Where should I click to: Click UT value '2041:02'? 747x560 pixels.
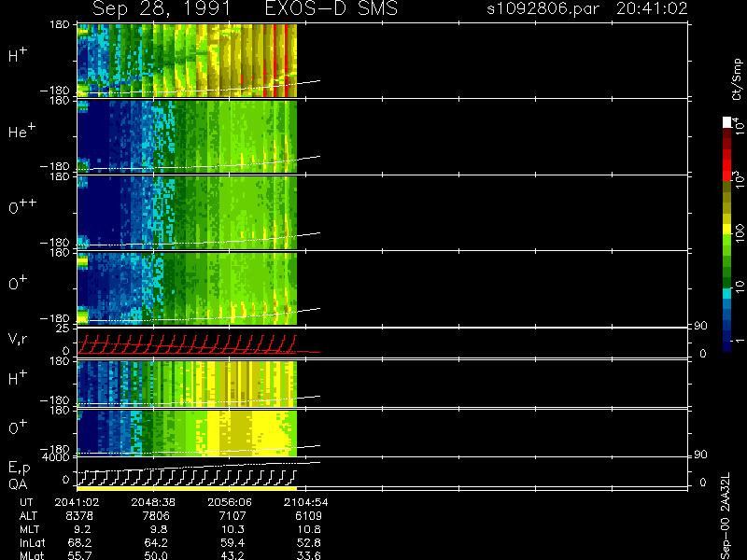point(77,502)
